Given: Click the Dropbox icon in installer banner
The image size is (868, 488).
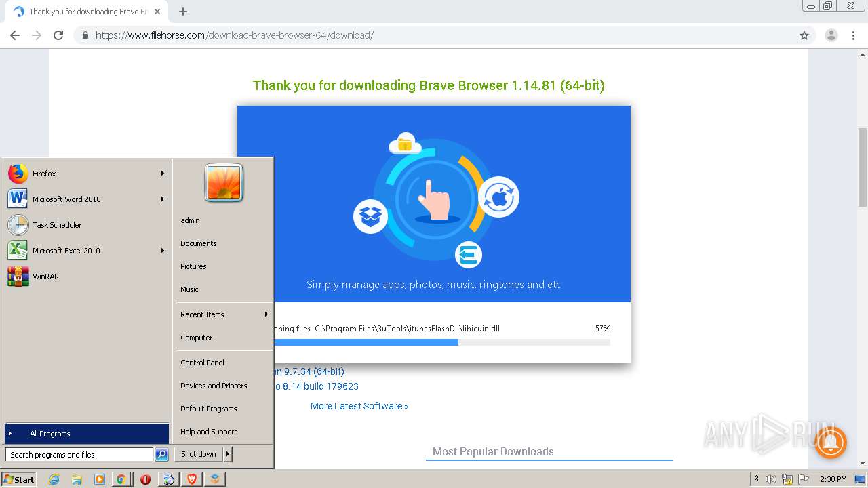Looking at the screenshot, I should (x=370, y=217).
